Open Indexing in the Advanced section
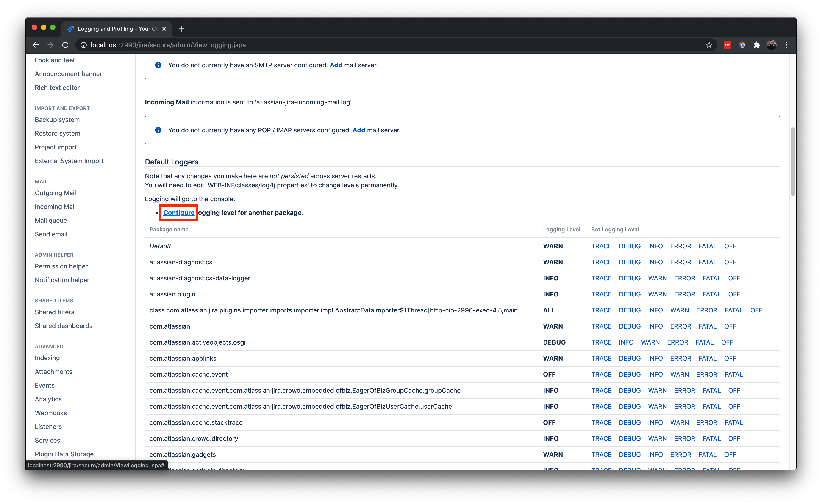 (47, 358)
